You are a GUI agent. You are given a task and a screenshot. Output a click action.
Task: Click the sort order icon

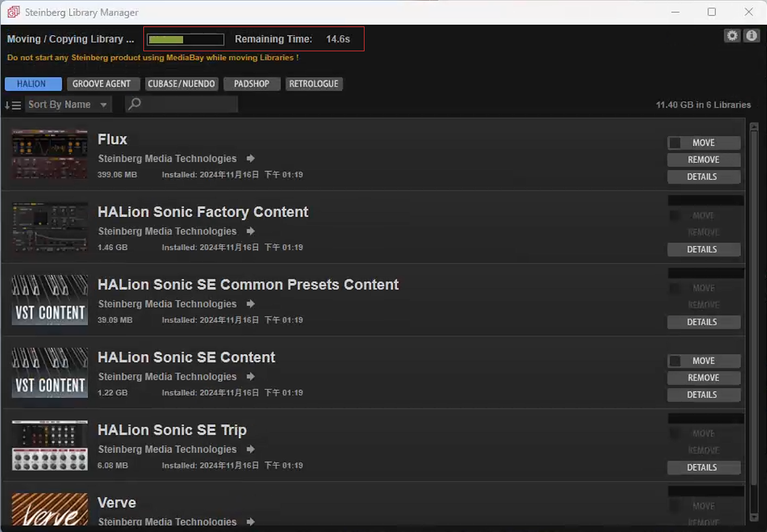13,105
